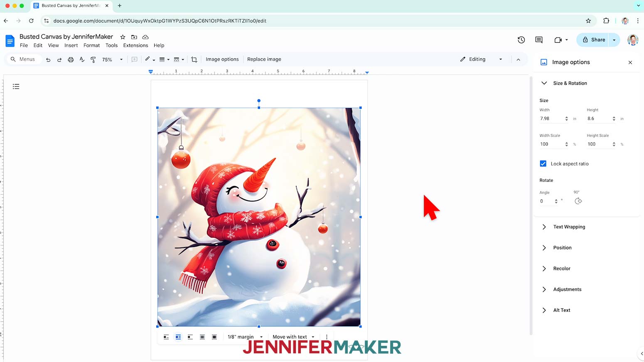Screen dimensions: 644x362
Task: Click the undo arrow in the toolbar
Action: point(48,59)
